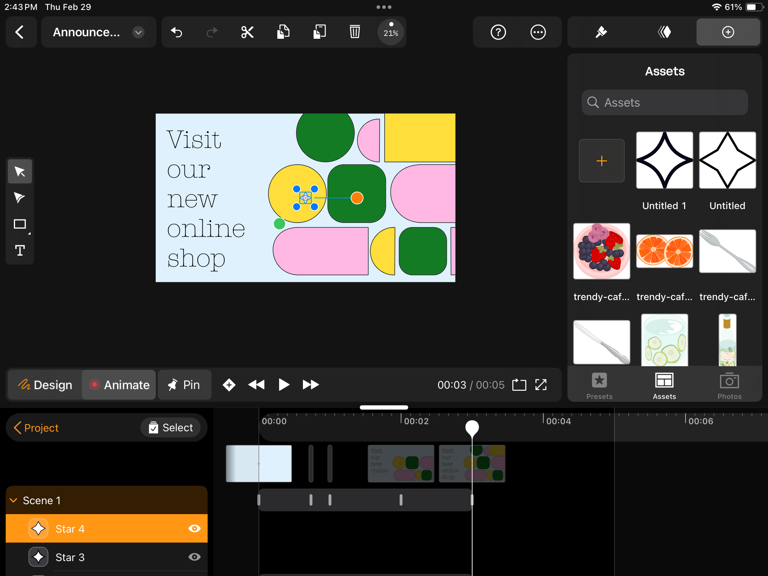Screen dimensions: 768x576
Task: Play the animation
Action: [283, 385]
